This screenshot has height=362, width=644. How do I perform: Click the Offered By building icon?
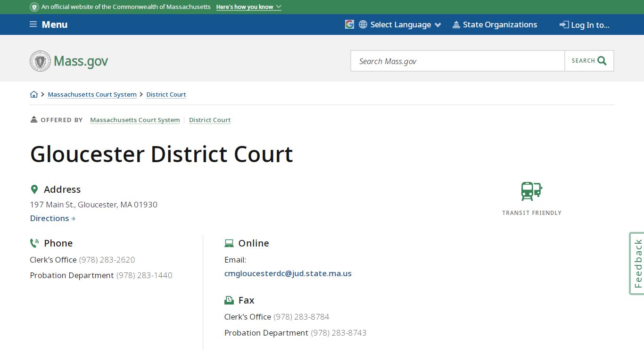click(34, 119)
